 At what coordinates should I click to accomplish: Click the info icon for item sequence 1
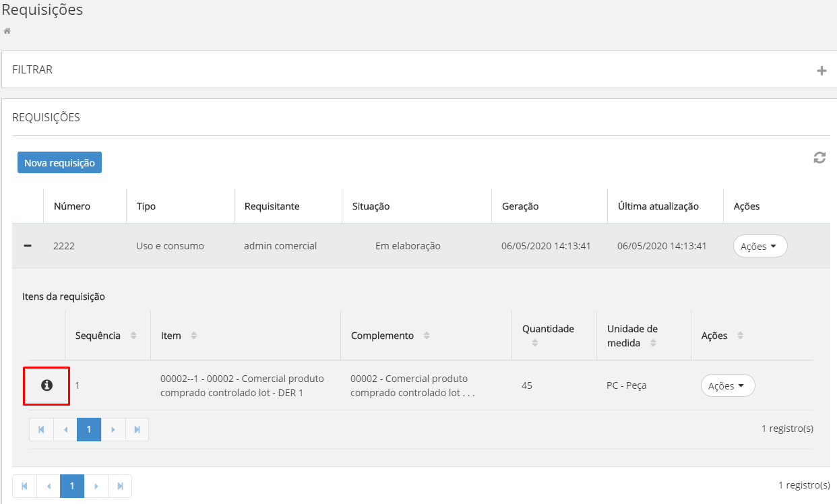point(46,385)
